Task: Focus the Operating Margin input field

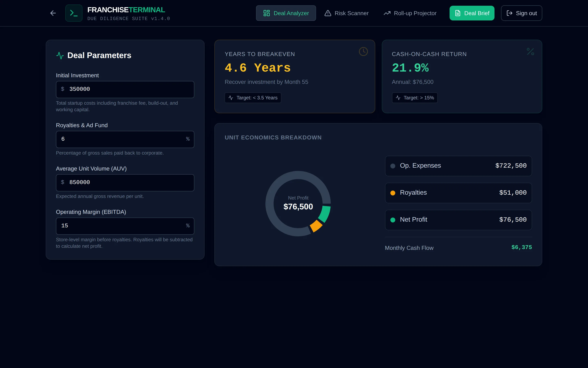Action: click(x=125, y=226)
